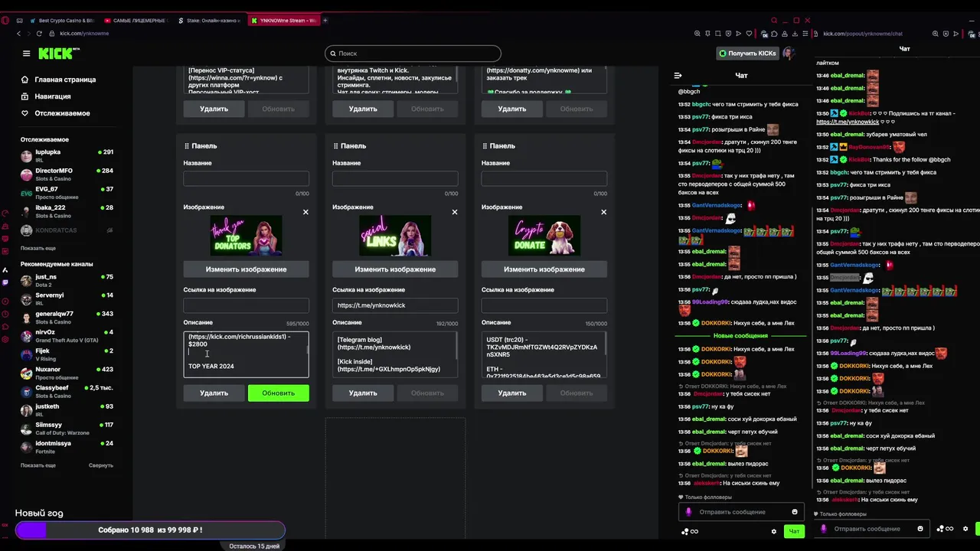Screen dimensions: 980x551
Task: Click message field in popout chat window
Action: (873, 529)
